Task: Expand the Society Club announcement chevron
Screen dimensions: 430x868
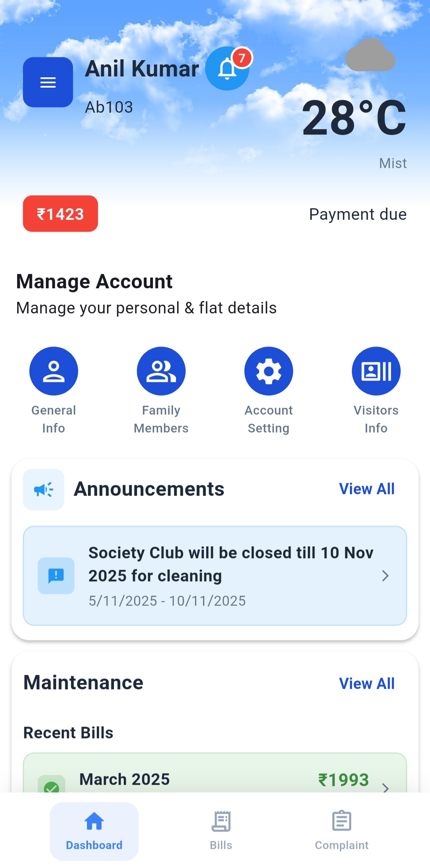Action: (x=385, y=576)
